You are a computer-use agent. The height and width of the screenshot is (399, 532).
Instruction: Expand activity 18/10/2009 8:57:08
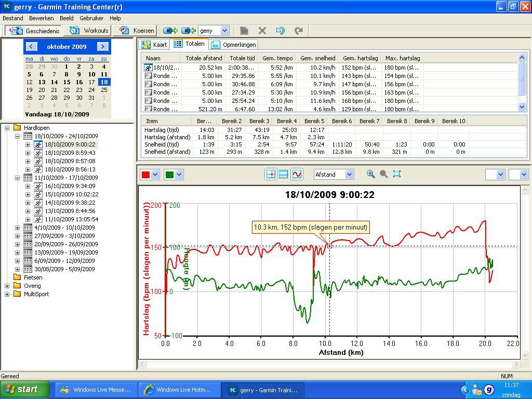click(28, 161)
